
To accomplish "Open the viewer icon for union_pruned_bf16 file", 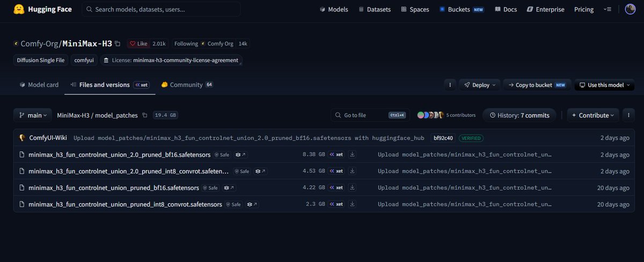I will (x=228, y=188).
